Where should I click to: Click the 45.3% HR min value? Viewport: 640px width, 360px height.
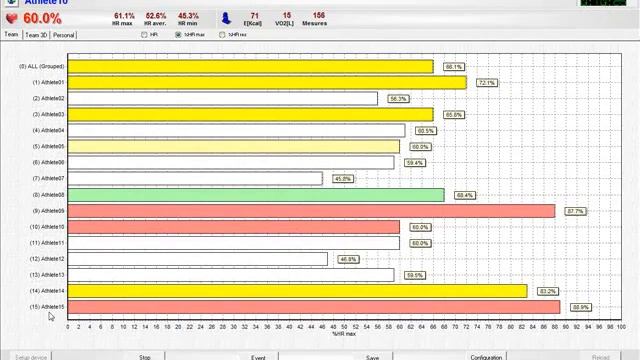[x=188, y=16]
